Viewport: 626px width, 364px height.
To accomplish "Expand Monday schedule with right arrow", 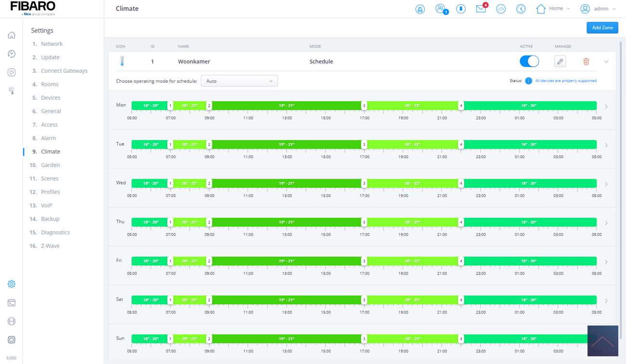I will point(606,106).
